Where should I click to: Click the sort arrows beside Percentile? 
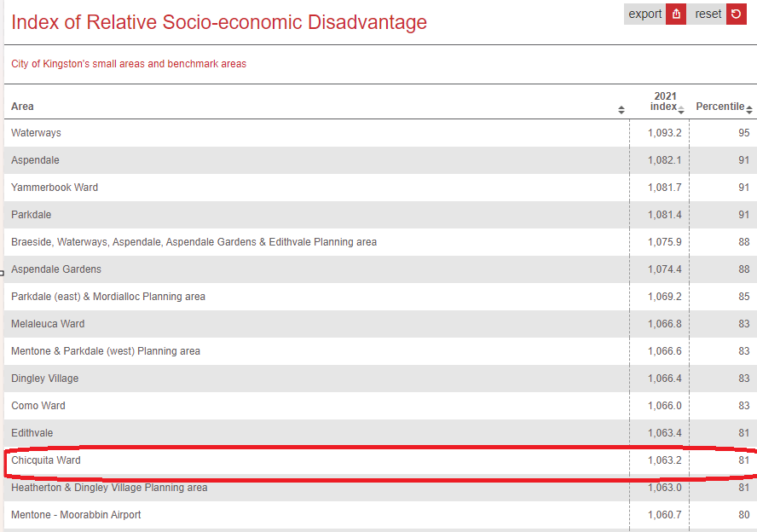749,109
